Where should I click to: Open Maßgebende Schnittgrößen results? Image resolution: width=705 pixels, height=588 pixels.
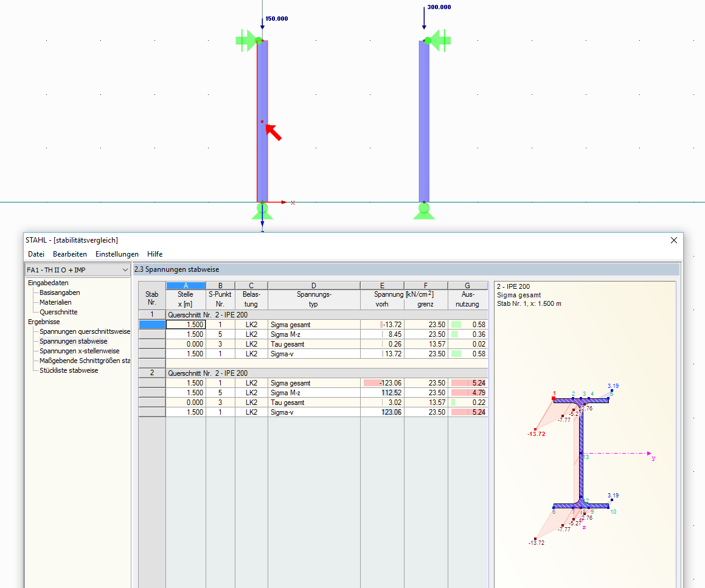pos(85,361)
